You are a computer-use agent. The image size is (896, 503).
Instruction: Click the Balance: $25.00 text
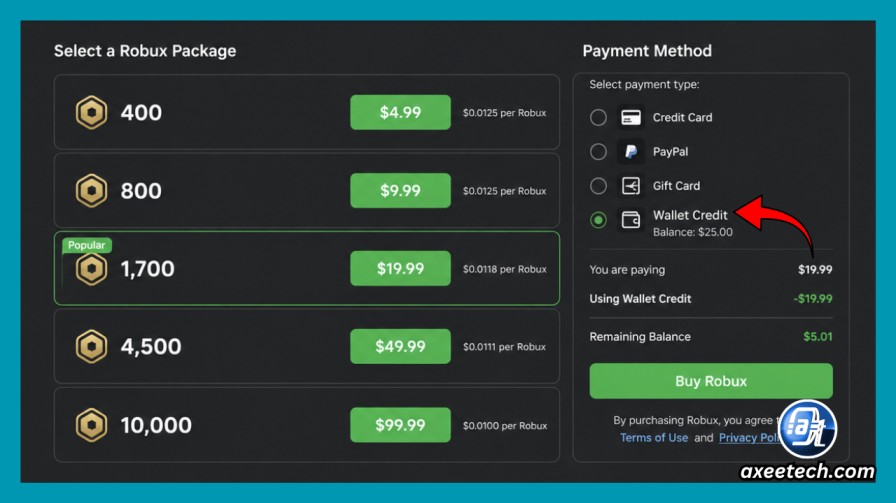point(693,232)
